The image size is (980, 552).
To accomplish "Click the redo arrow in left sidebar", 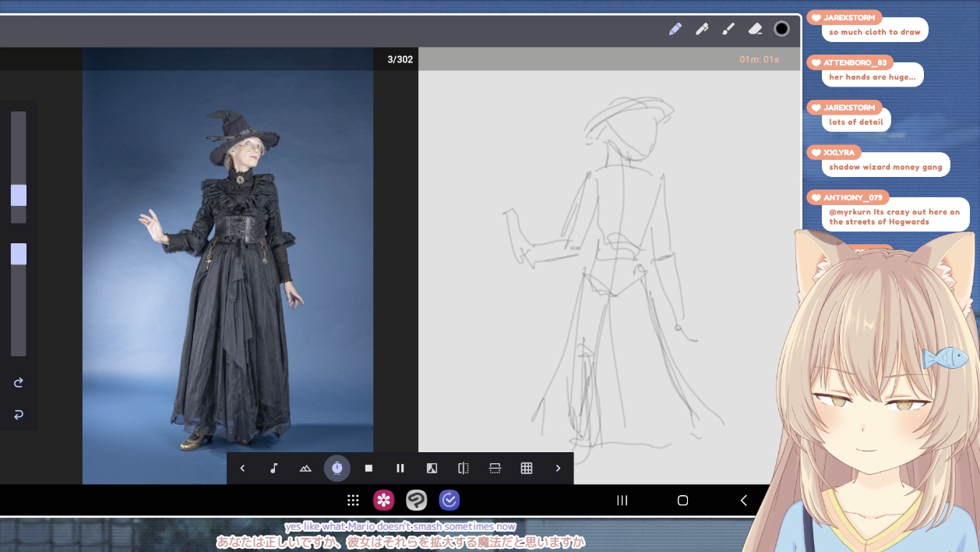I will coord(19,382).
